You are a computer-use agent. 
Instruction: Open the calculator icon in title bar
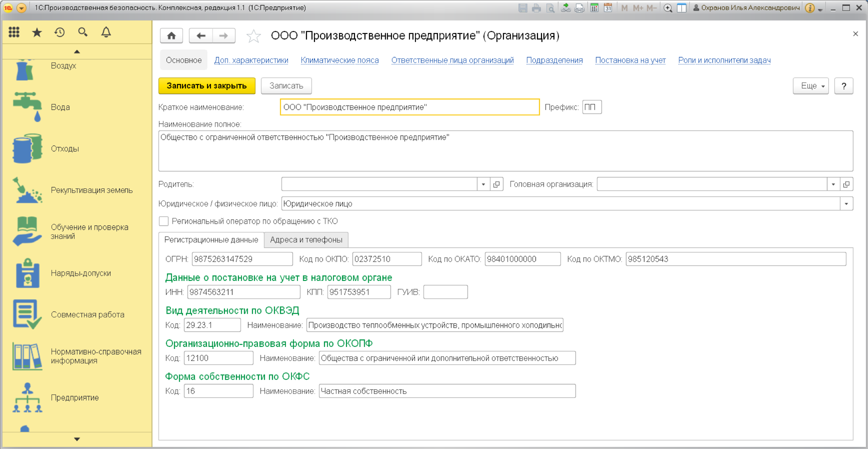click(595, 8)
